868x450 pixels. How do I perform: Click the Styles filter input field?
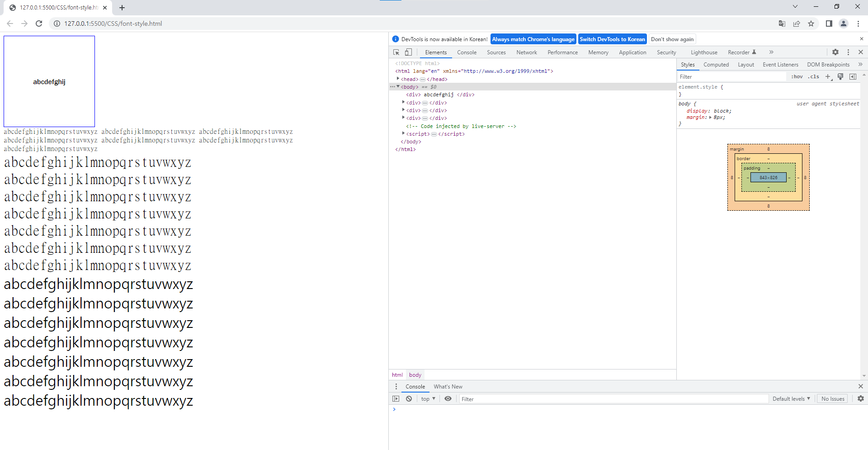(x=731, y=77)
